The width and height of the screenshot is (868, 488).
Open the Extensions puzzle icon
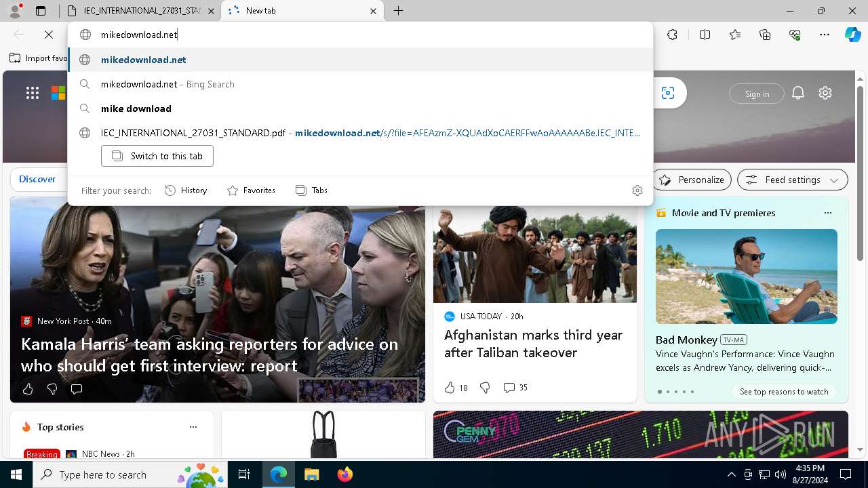[672, 35]
